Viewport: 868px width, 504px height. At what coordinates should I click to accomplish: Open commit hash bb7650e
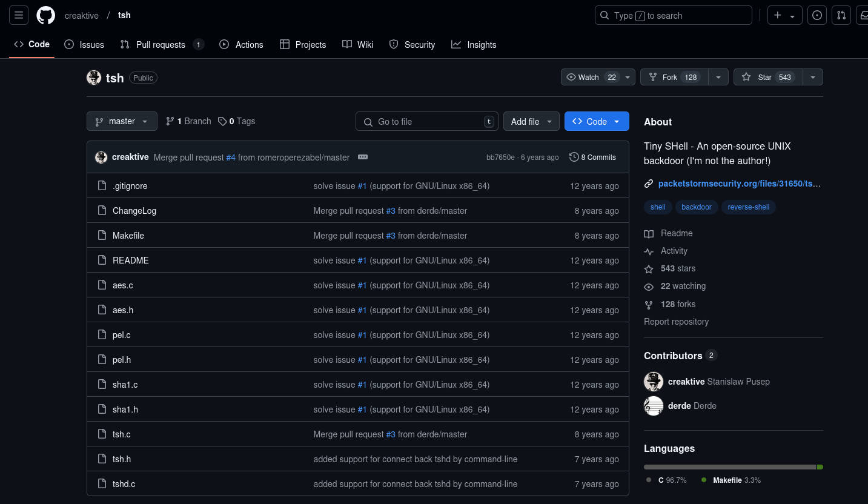500,157
